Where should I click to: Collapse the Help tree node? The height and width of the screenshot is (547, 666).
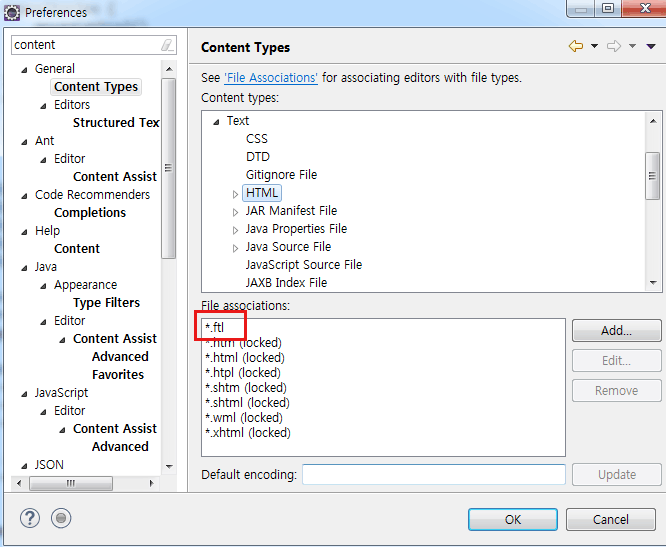[24, 232]
